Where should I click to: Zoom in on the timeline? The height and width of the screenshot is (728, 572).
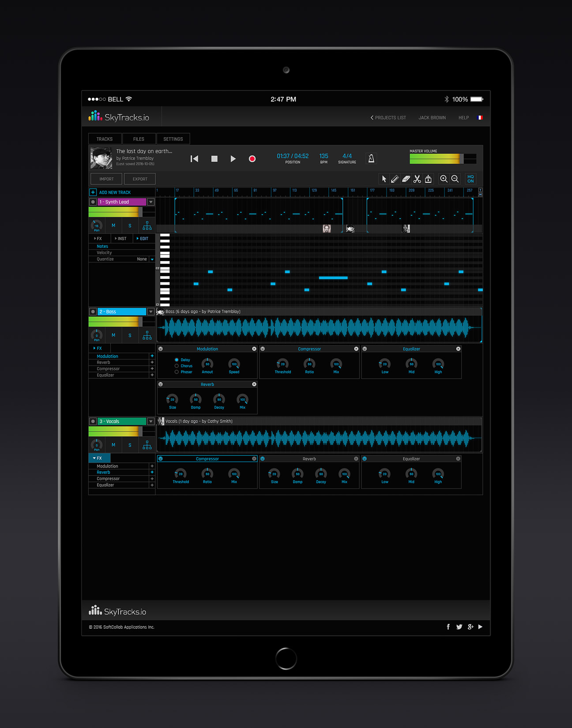pos(444,179)
